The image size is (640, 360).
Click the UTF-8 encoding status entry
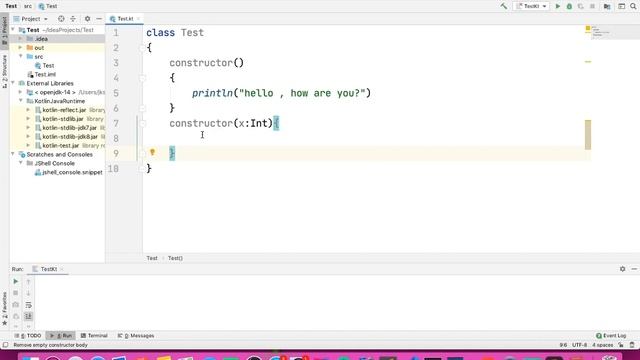(579, 345)
